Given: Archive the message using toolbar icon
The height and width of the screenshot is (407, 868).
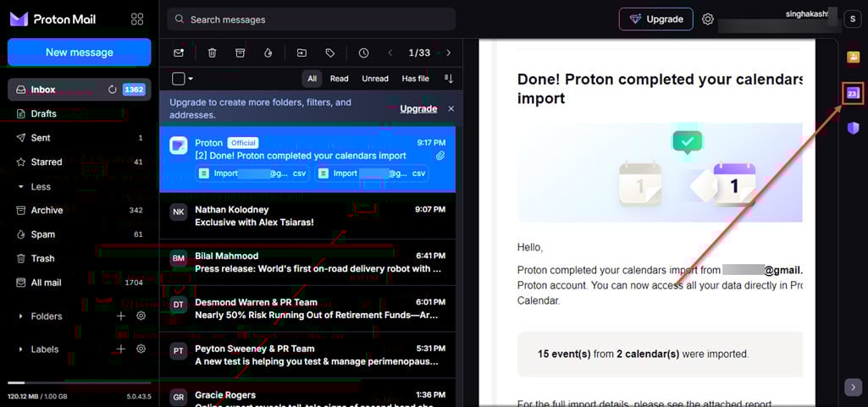Looking at the screenshot, I should pyautogui.click(x=240, y=53).
